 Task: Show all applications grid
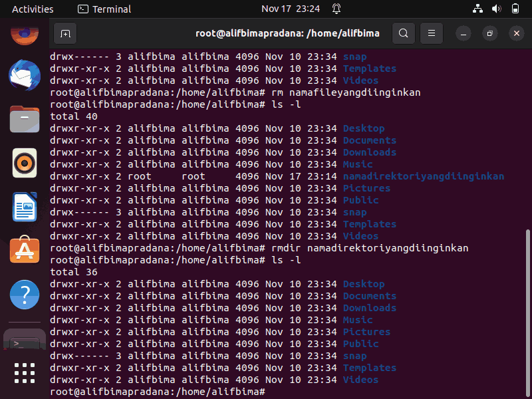pyautogui.click(x=25, y=373)
